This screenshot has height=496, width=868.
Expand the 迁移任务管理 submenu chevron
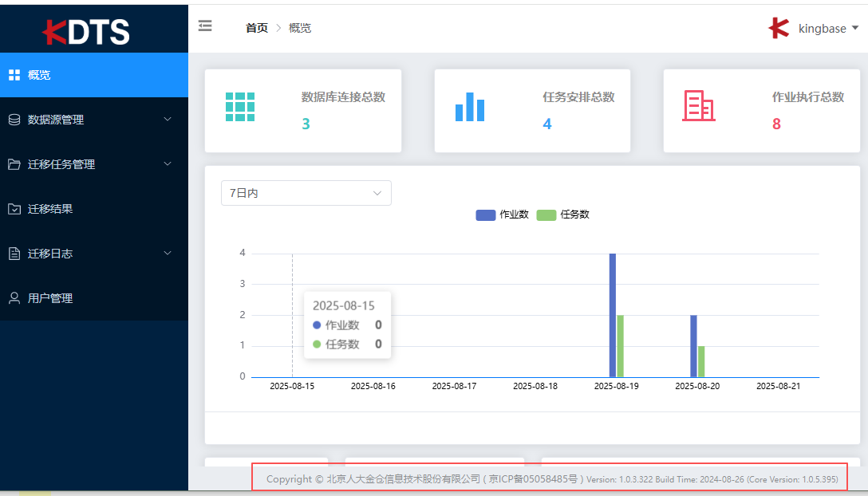click(x=167, y=164)
